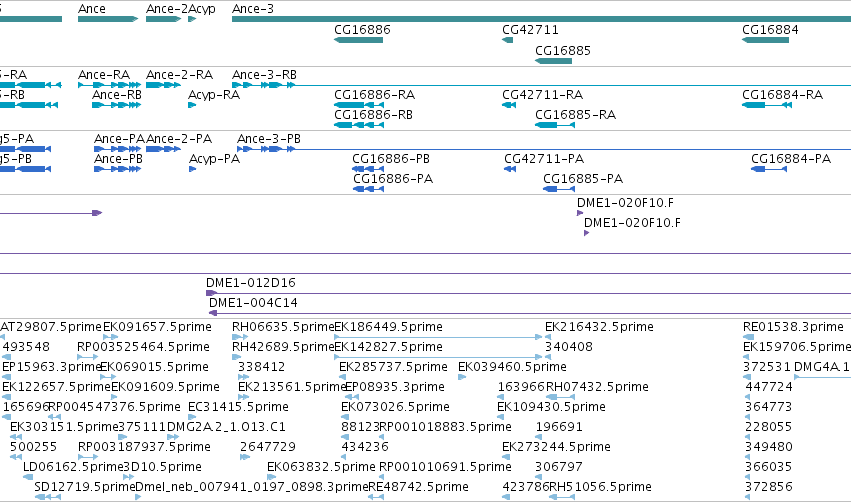Select the Ance gene arrow
The image size is (851, 502).
(x=108, y=19)
